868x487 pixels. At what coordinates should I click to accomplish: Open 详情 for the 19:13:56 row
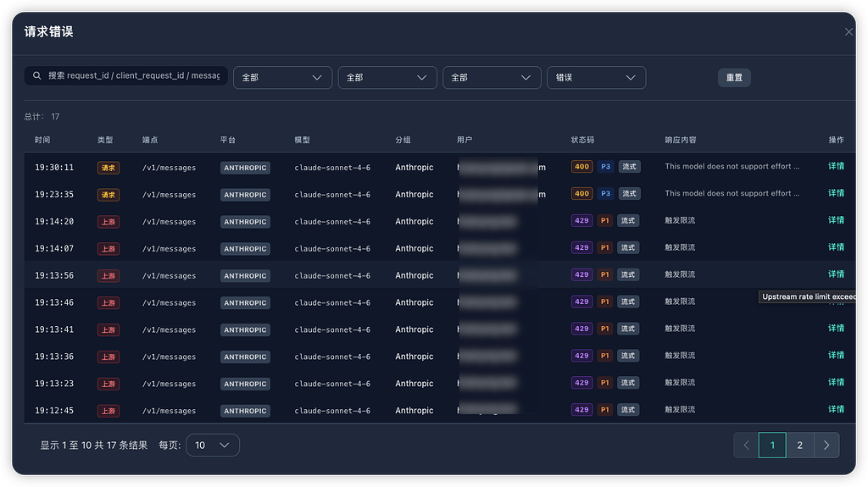coord(836,274)
